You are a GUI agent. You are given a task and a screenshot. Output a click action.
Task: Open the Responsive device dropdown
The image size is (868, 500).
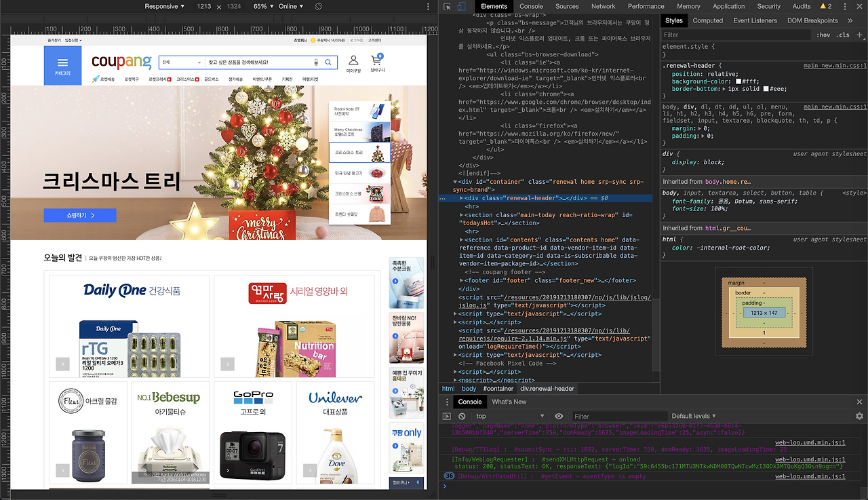(165, 6)
